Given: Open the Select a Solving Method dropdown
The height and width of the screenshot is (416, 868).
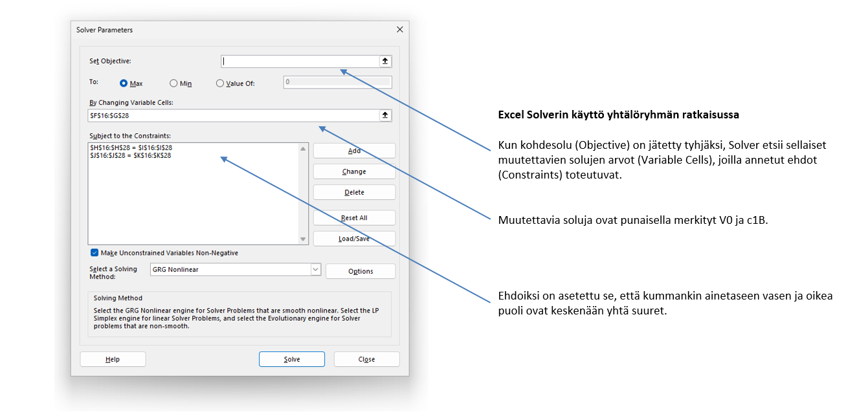Looking at the screenshot, I should (316, 269).
